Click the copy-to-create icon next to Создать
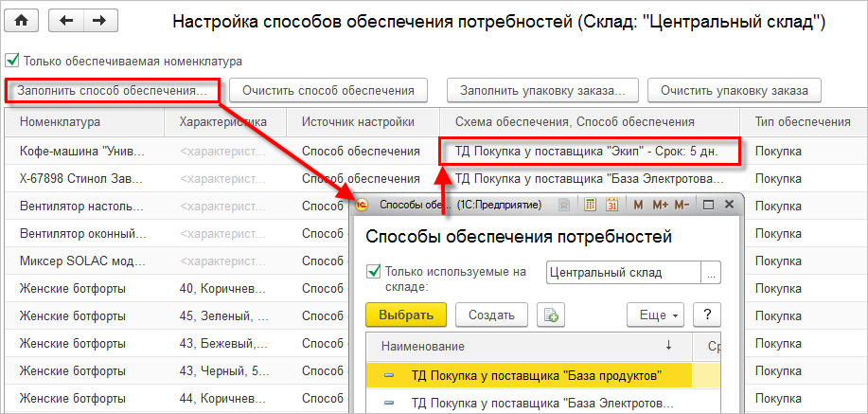 point(550,315)
